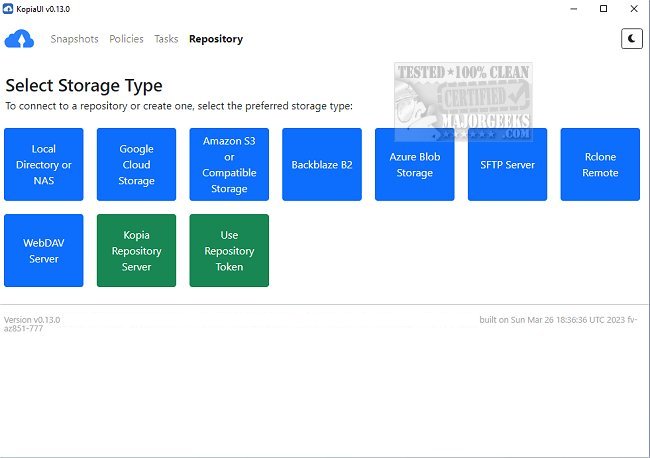Viewport: 650px width, 458px height.
Task: Switch to the Policies tab
Action: (x=126, y=39)
